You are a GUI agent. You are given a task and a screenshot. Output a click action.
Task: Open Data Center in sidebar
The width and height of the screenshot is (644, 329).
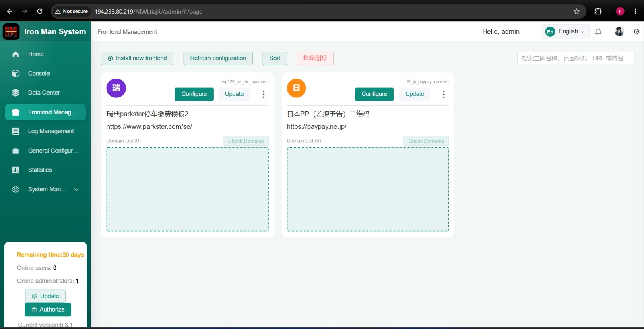click(45, 93)
